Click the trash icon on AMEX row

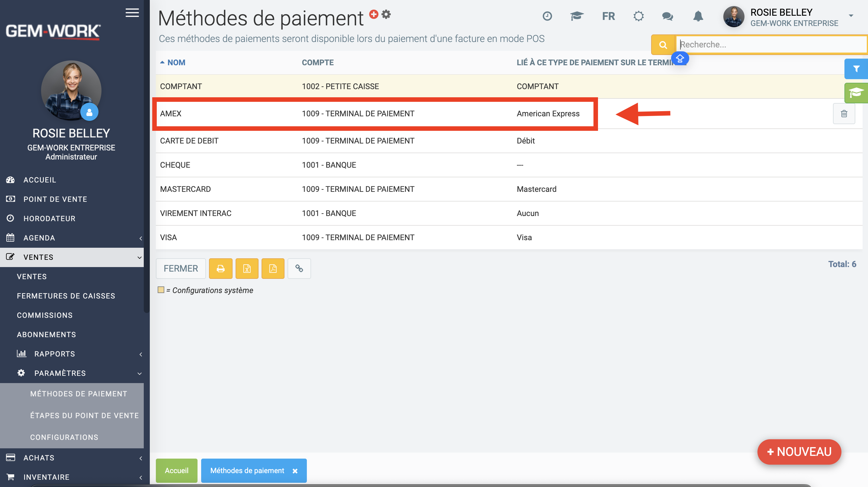[x=844, y=114]
